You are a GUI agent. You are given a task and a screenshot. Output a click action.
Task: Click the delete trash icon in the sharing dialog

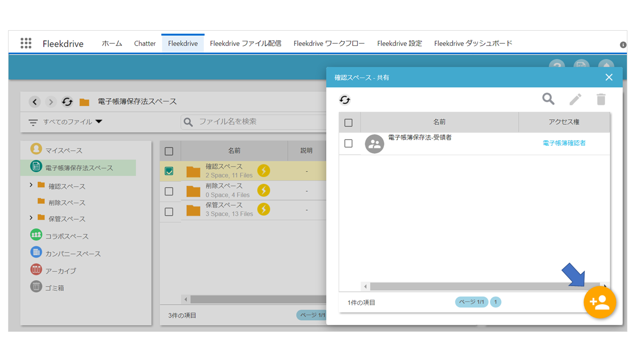pos(601,99)
